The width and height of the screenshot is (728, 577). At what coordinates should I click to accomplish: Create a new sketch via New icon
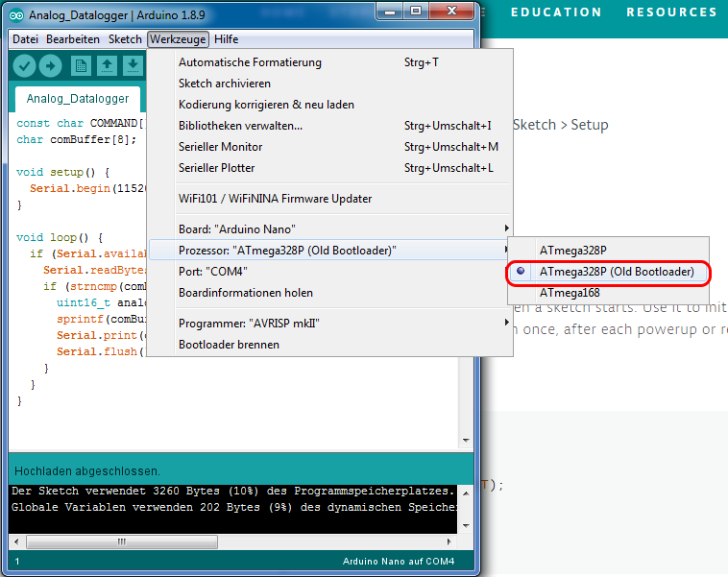coord(81,65)
